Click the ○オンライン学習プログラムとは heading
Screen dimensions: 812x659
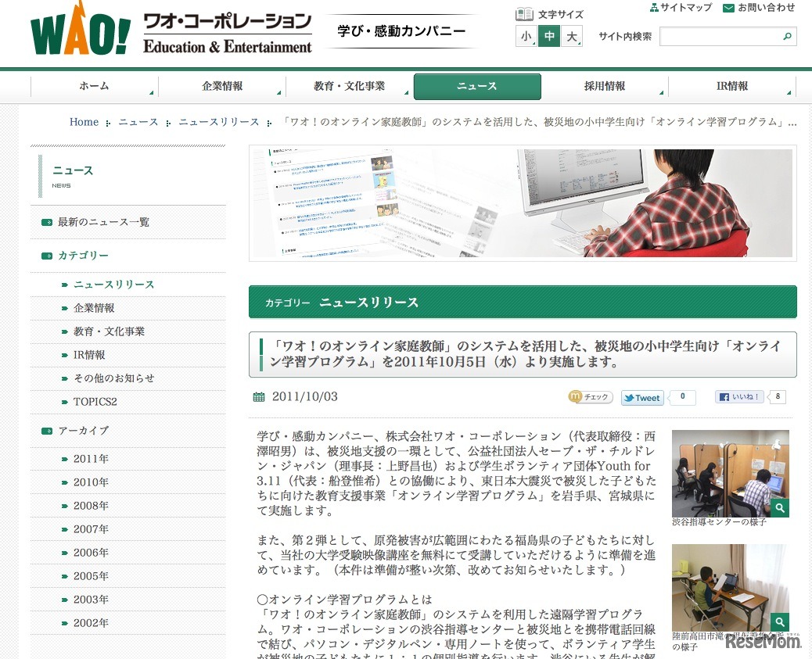point(344,600)
